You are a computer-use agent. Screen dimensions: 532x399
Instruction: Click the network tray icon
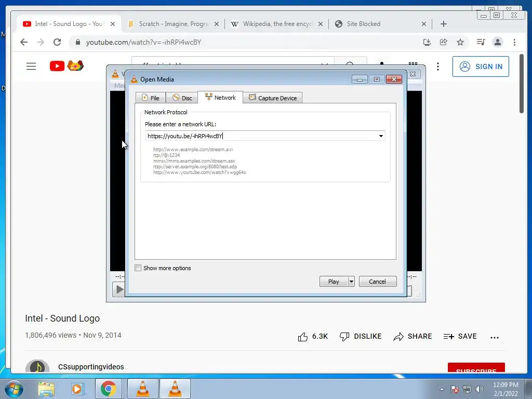coord(467,389)
